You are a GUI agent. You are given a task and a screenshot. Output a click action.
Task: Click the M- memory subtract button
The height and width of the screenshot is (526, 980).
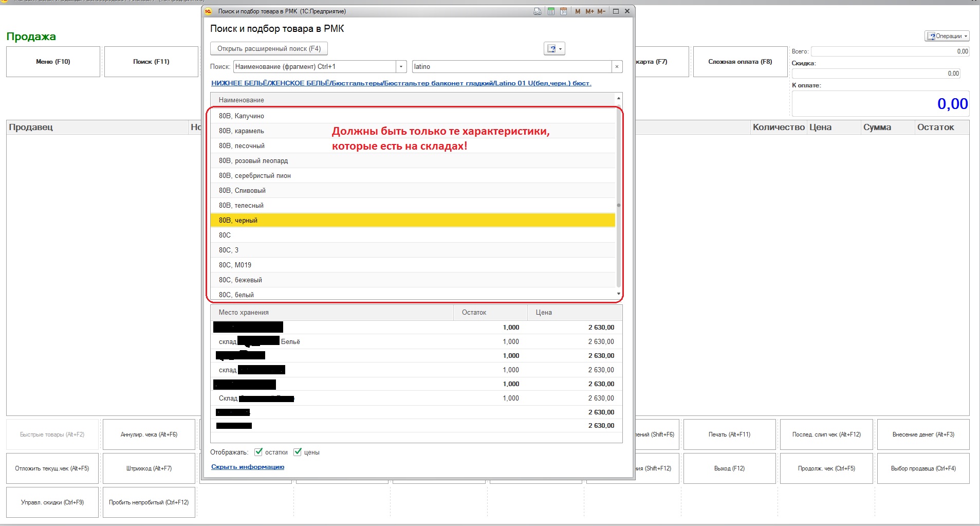tap(601, 11)
